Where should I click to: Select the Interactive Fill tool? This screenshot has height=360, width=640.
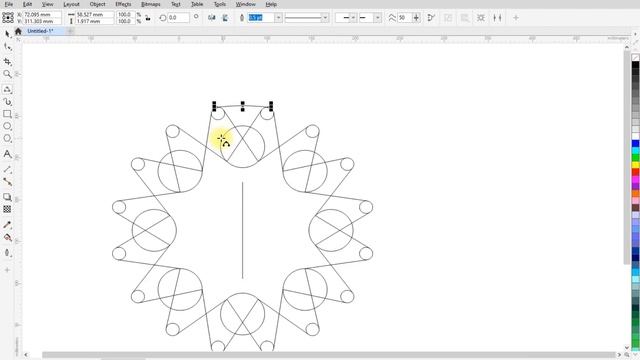point(7,237)
